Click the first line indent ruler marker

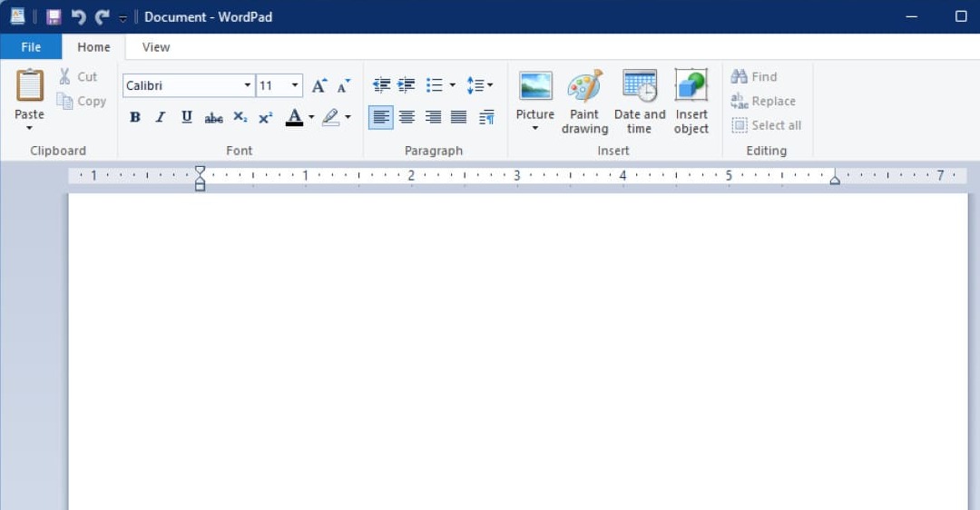point(200,170)
